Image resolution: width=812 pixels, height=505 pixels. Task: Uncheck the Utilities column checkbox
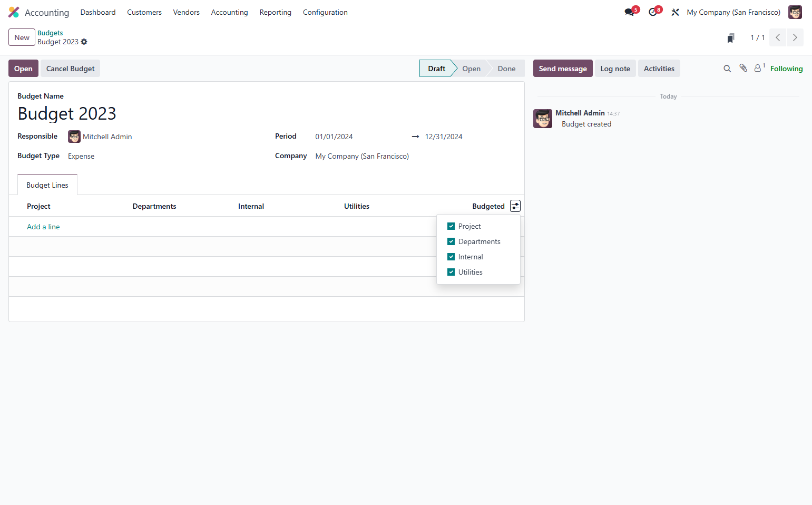451,272
